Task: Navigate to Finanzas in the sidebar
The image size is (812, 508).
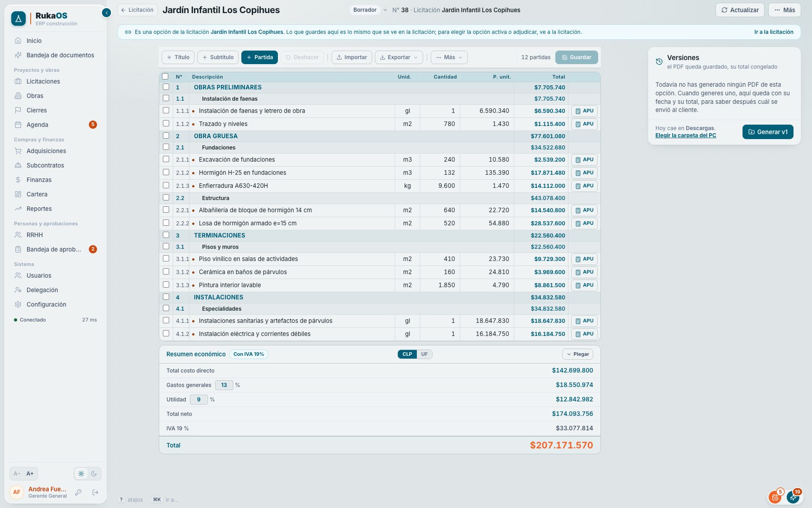Action: (x=55, y=180)
